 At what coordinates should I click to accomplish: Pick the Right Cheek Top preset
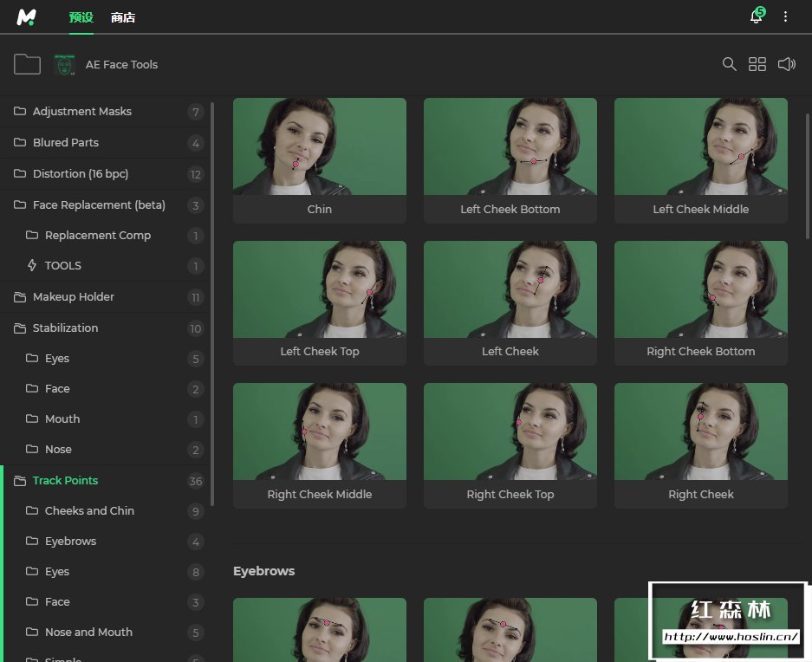510,432
